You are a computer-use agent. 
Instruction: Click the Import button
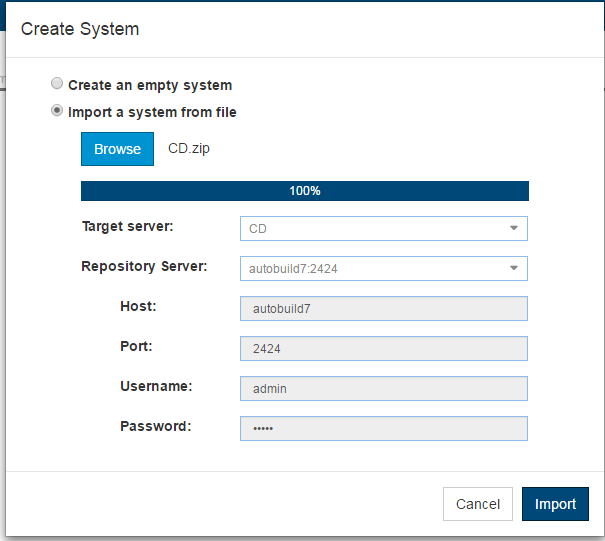tap(555, 504)
